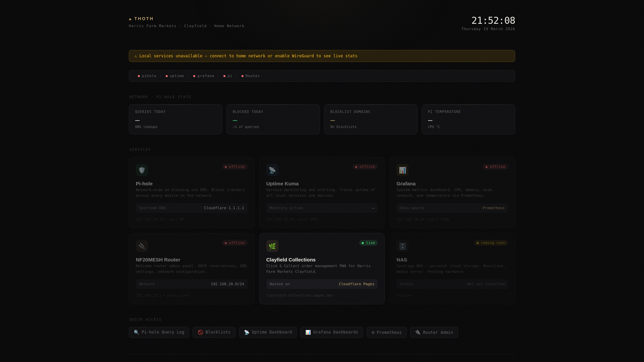
Task: Click the 192.168.20.1 admin panel address
Action: (x=163, y=296)
